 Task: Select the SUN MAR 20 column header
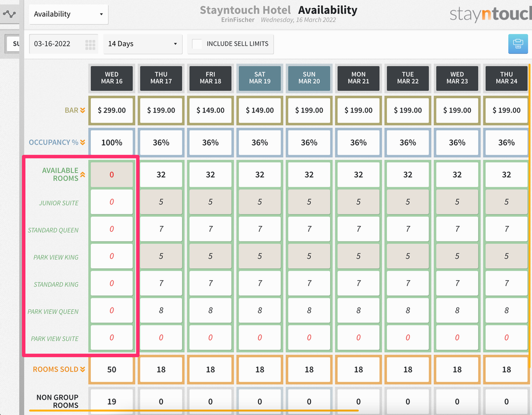coord(309,78)
